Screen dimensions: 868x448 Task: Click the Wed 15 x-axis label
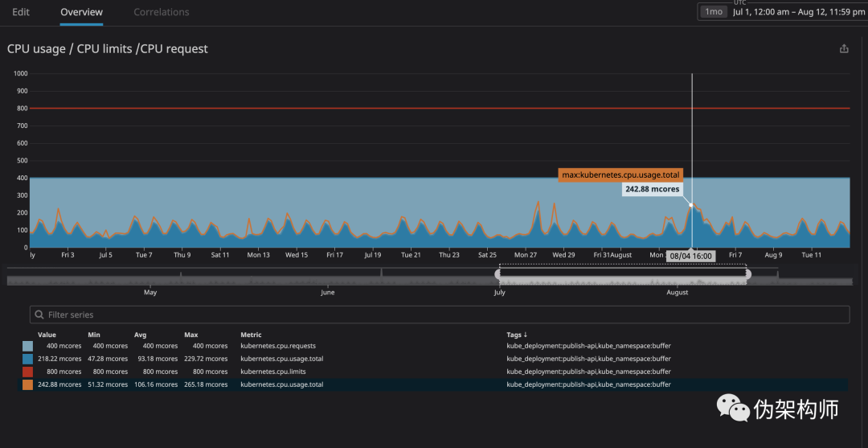[x=296, y=255]
